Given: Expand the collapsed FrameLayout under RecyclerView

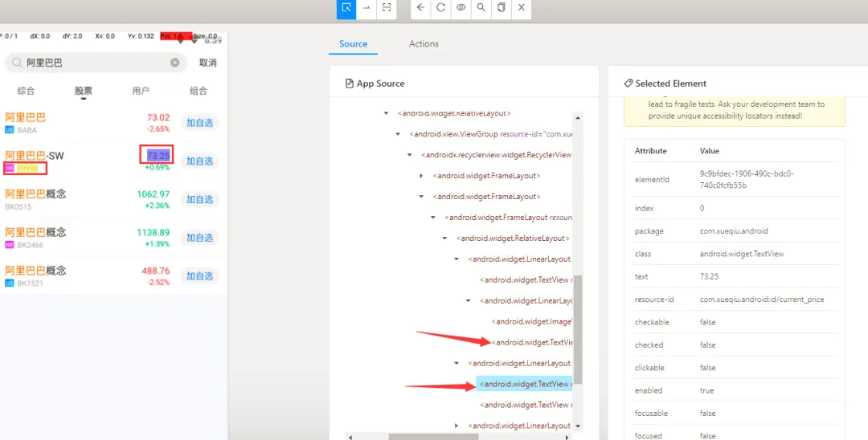Looking at the screenshot, I should [x=421, y=176].
